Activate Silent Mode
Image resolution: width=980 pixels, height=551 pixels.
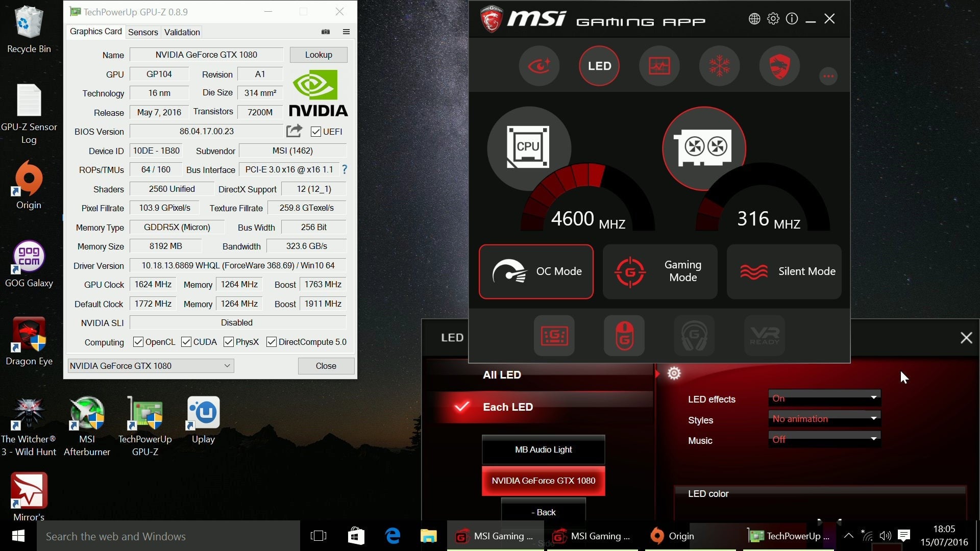[784, 271]
